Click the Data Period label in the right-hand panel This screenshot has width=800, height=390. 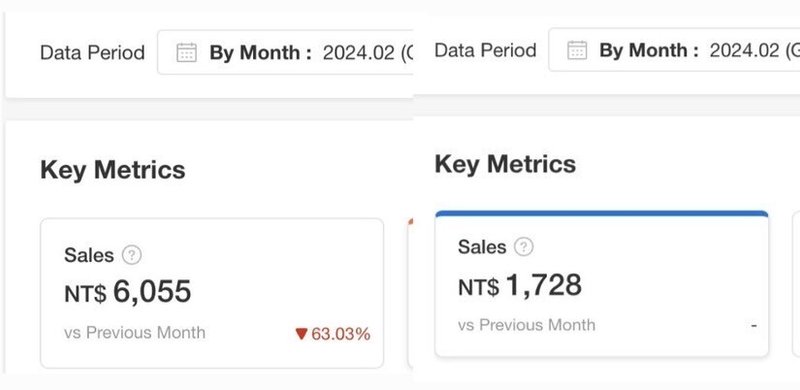click(485, 50)
